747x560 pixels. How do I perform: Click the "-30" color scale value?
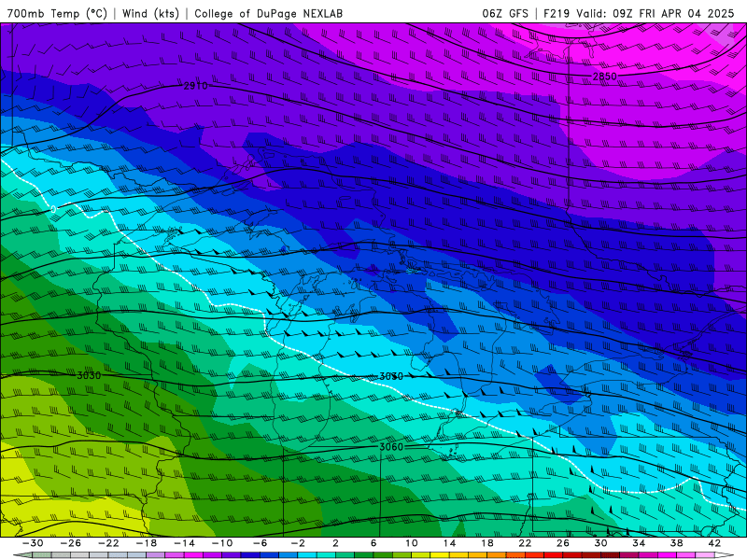(x=33, y=543)
